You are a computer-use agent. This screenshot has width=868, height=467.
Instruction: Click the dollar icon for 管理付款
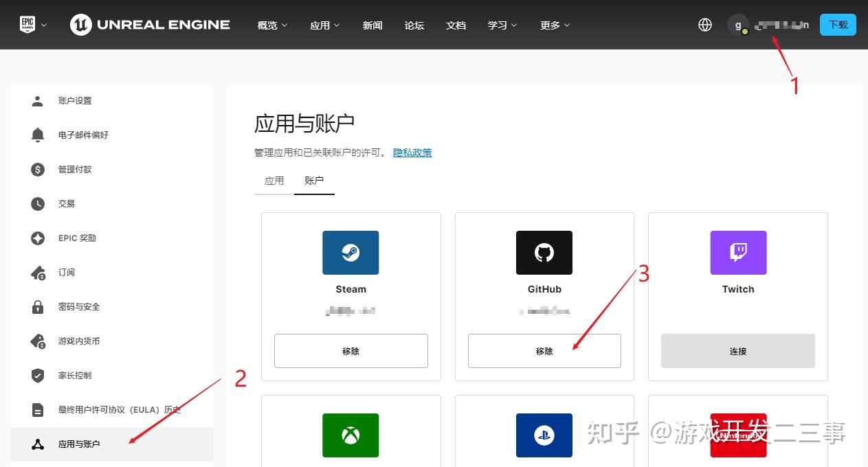pyautogui.click(x=38, y=170)
